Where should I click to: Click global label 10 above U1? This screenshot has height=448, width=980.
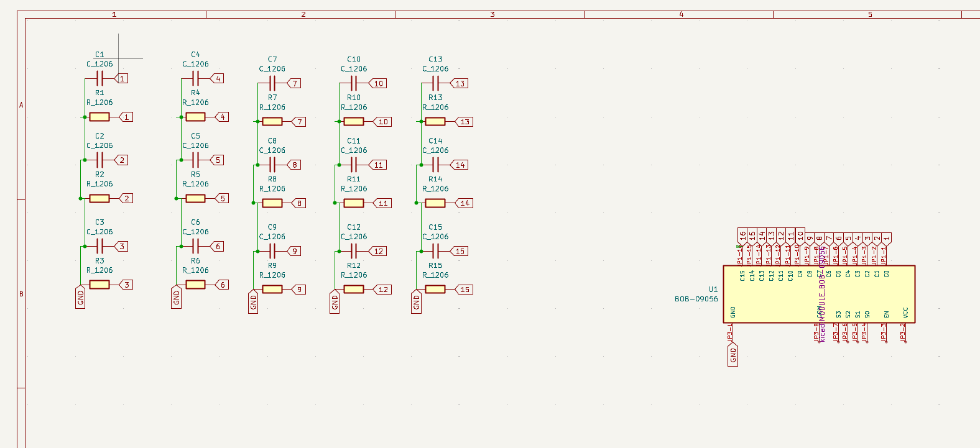[x=800, y=236]
